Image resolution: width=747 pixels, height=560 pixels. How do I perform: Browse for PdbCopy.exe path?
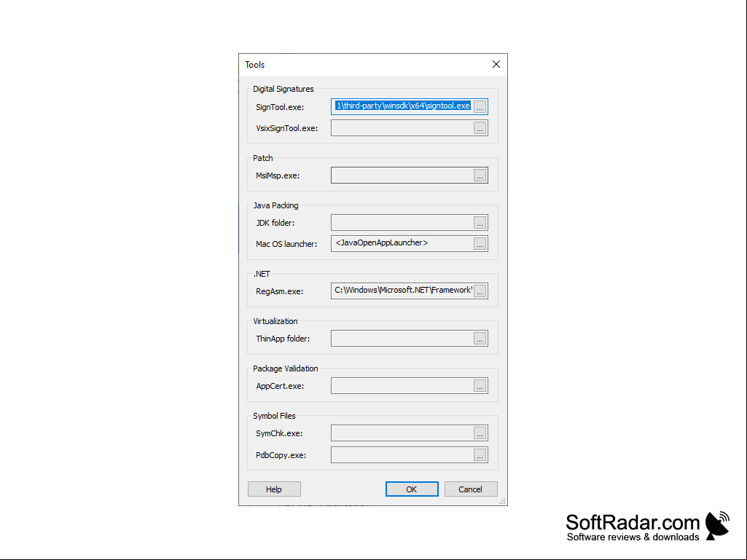tap(480, 454)
